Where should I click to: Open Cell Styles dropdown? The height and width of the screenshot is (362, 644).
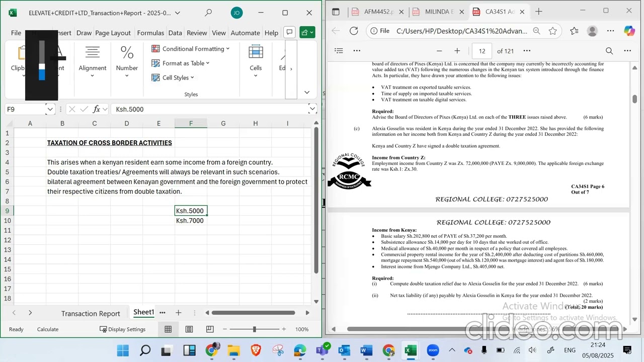point(173,78)
